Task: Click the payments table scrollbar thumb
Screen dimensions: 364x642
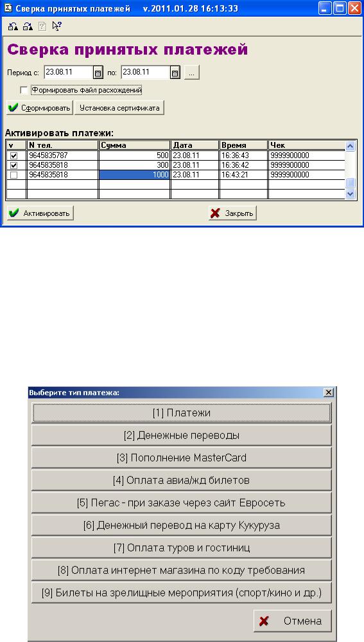Action: click(350, 183)
